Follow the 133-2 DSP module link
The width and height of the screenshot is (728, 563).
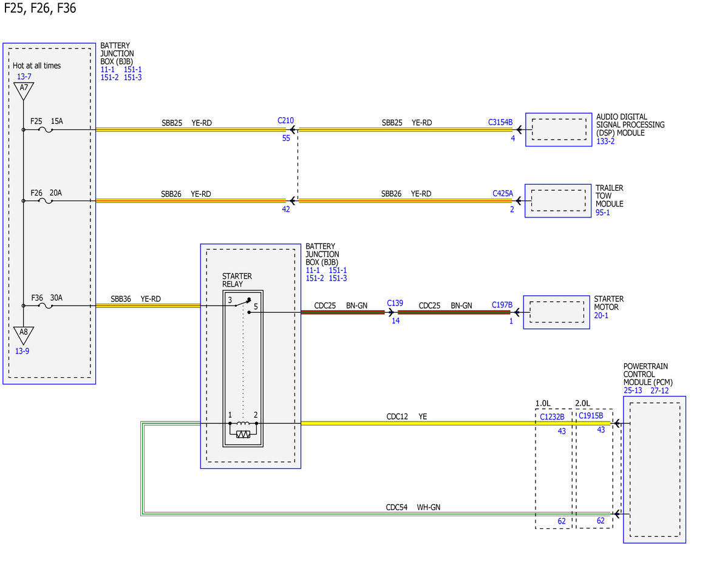point(605,142)
